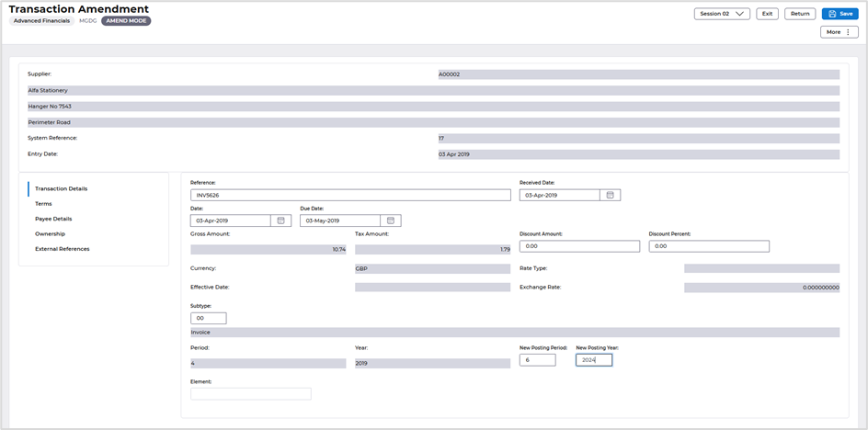
Task: Focus the Discount Amount field
Action: click(x=579, y=246)
